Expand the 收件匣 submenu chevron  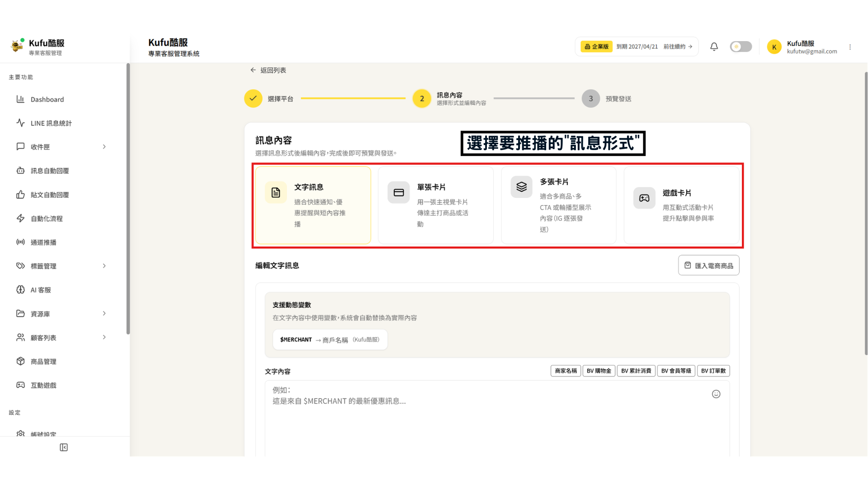pyautogui.click(x=104, y=147)
